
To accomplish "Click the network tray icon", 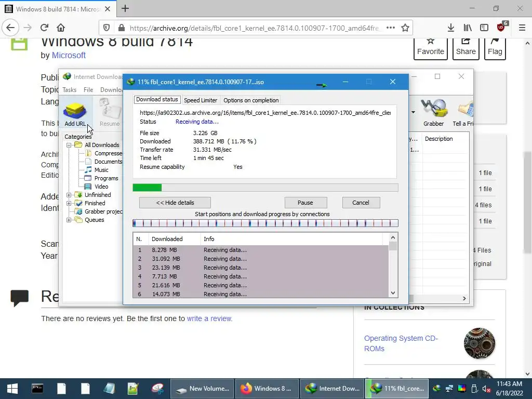I will pos(449,389).
